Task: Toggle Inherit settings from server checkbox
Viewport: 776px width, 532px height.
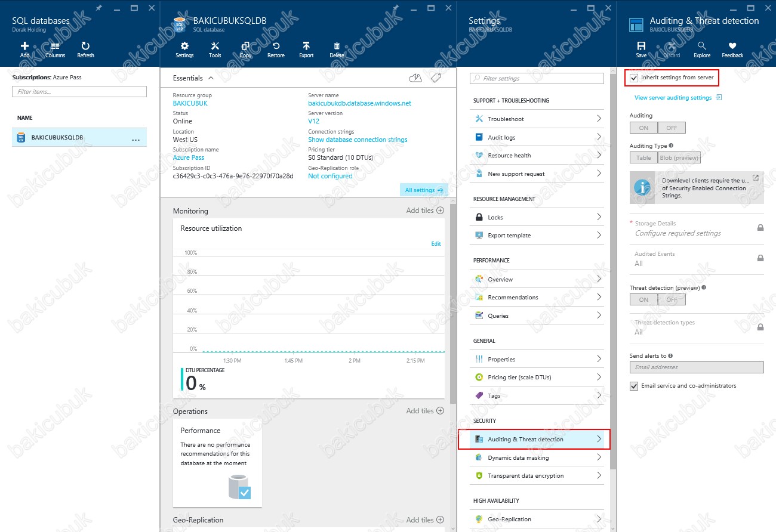Action: click(x=634, y=78)
